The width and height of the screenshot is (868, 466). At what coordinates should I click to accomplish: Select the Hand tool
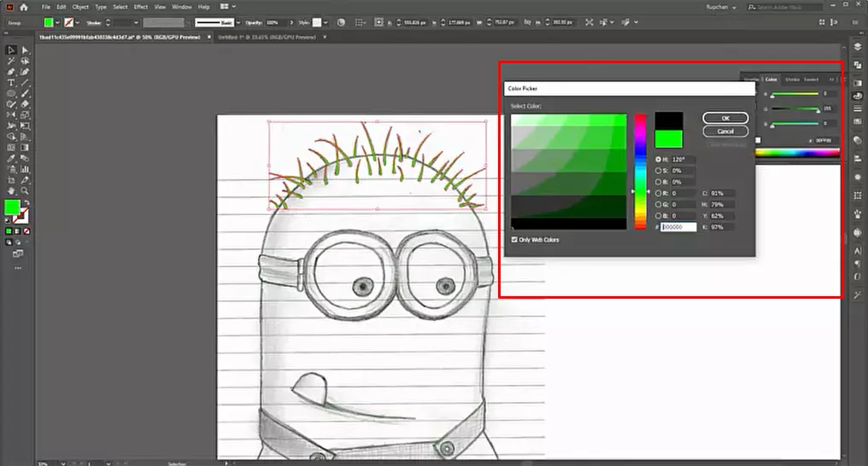click(11, 190)
